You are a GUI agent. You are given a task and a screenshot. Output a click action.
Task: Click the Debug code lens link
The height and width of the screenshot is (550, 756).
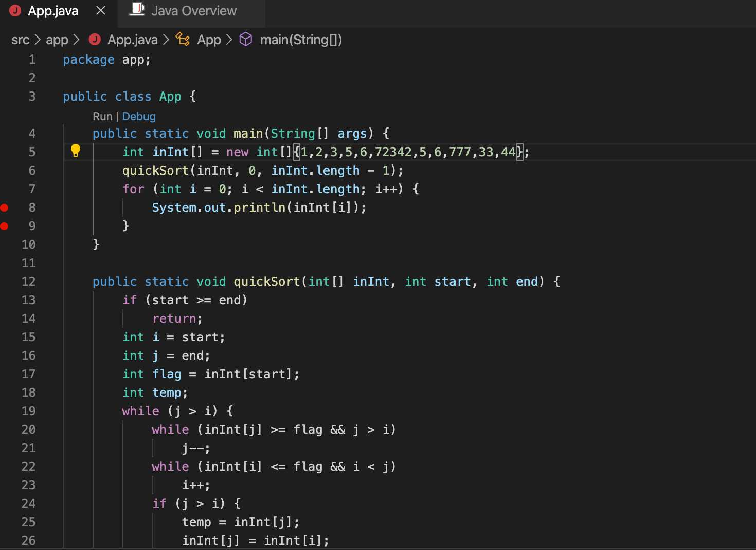click(x=139, y=117)
